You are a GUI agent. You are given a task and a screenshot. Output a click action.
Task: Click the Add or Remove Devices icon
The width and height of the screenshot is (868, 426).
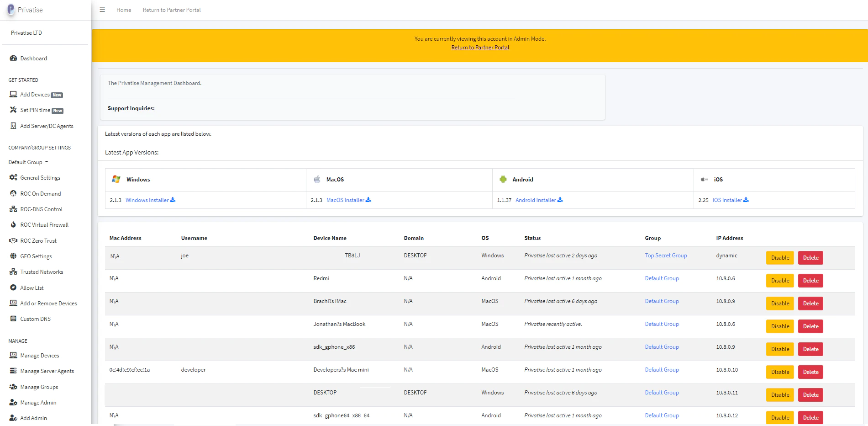point(13,304)
